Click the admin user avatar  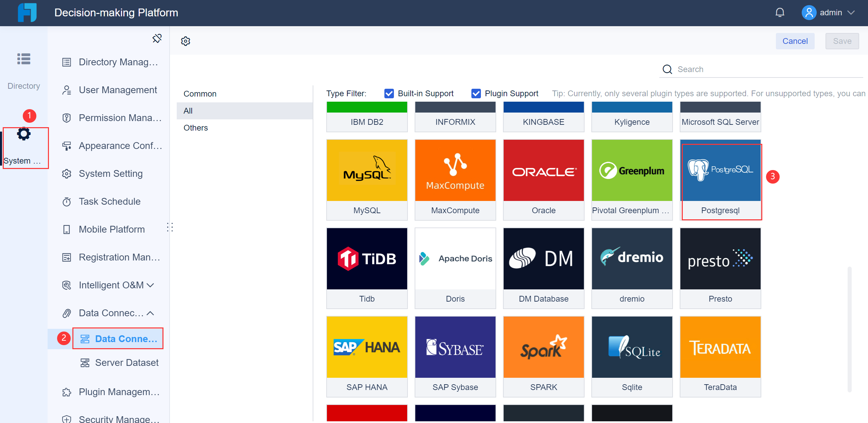pyautogui.click(x=809, y=13)
